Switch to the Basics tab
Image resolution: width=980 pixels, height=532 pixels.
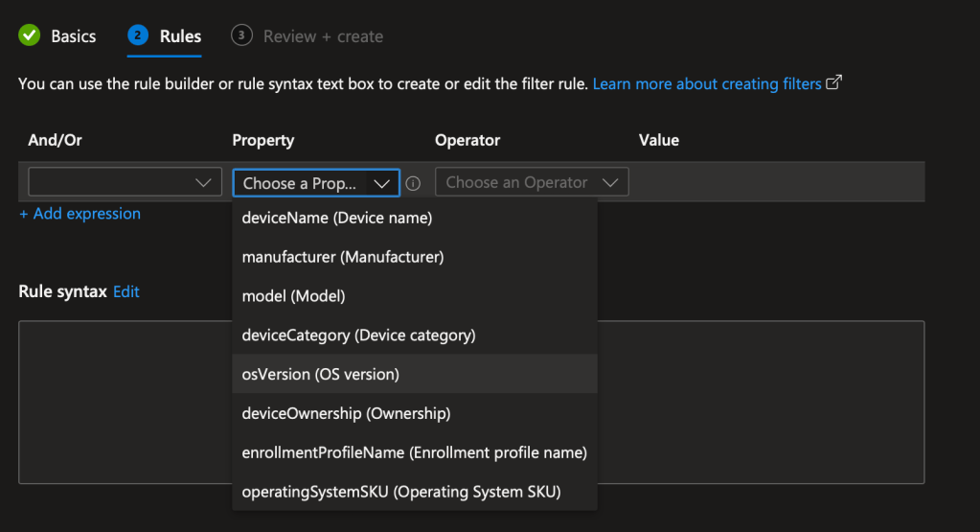73,36
